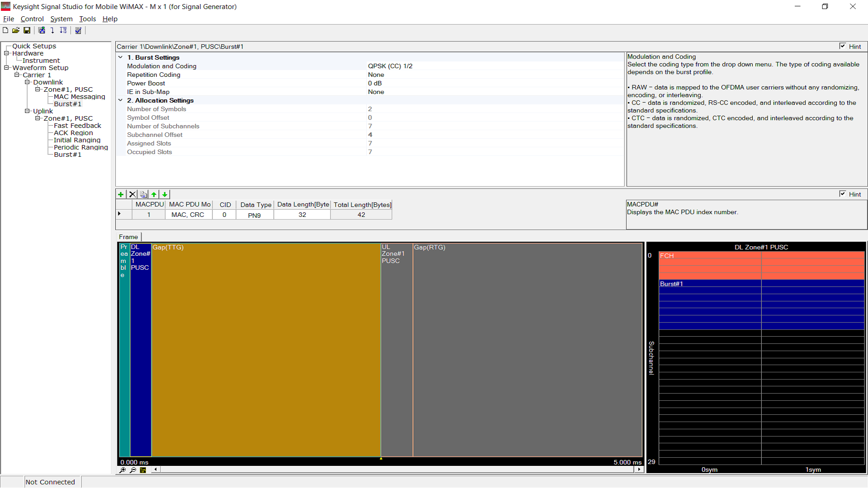Click the waveform generation icon on the toolbar
The image size is (868, 488).
[42, 30]
